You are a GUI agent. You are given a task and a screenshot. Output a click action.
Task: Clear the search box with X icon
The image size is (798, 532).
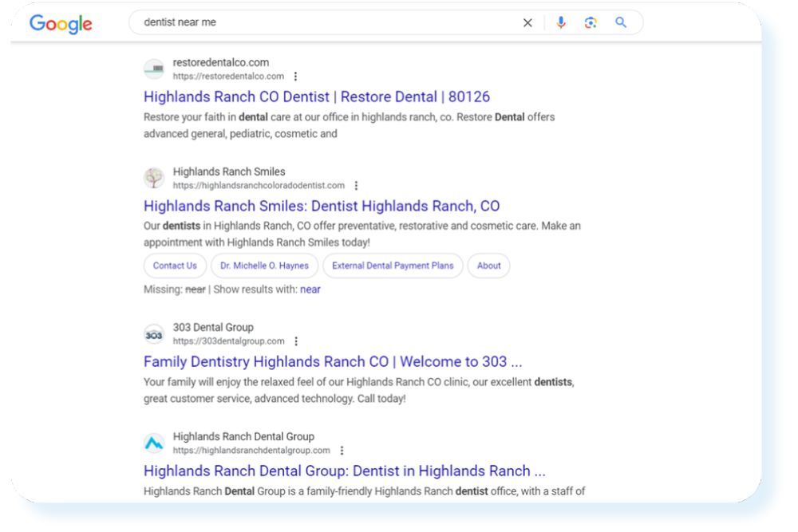pos(527,22)
